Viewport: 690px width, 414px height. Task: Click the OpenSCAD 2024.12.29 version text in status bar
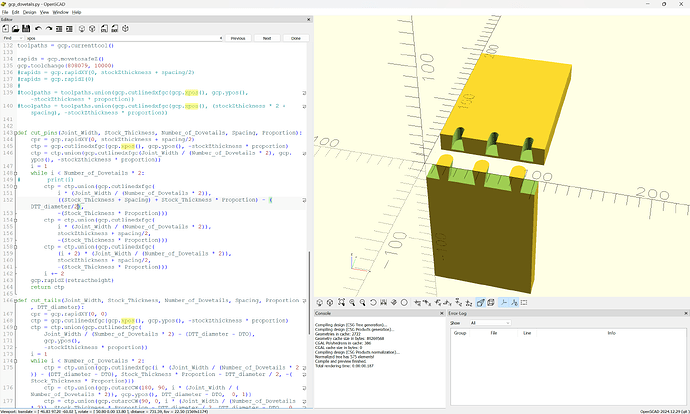pyautogui.click(x=664, y=412)
